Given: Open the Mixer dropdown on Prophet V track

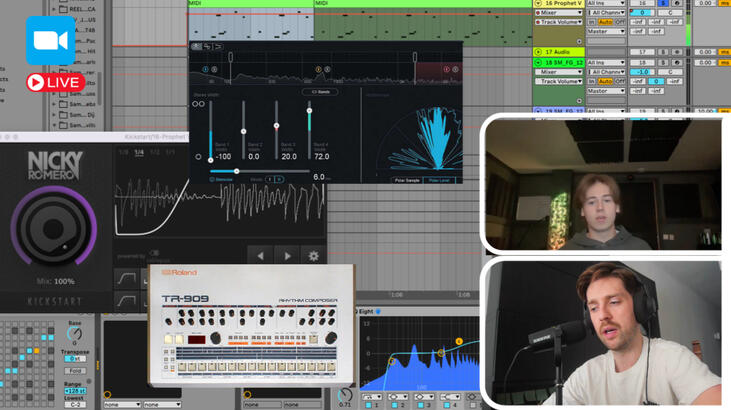Looking at the screenshot, I should (x=560, y=13).
